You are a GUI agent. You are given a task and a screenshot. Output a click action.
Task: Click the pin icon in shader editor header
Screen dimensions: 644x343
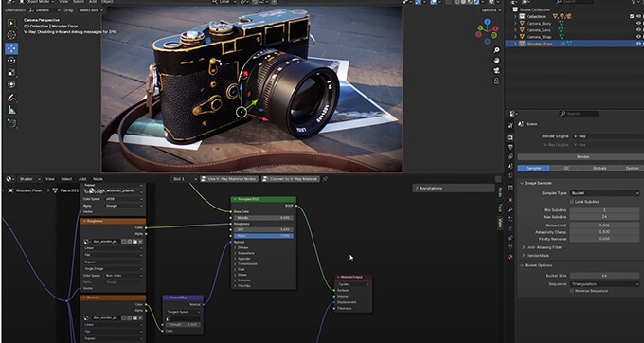tap(325, 179)
